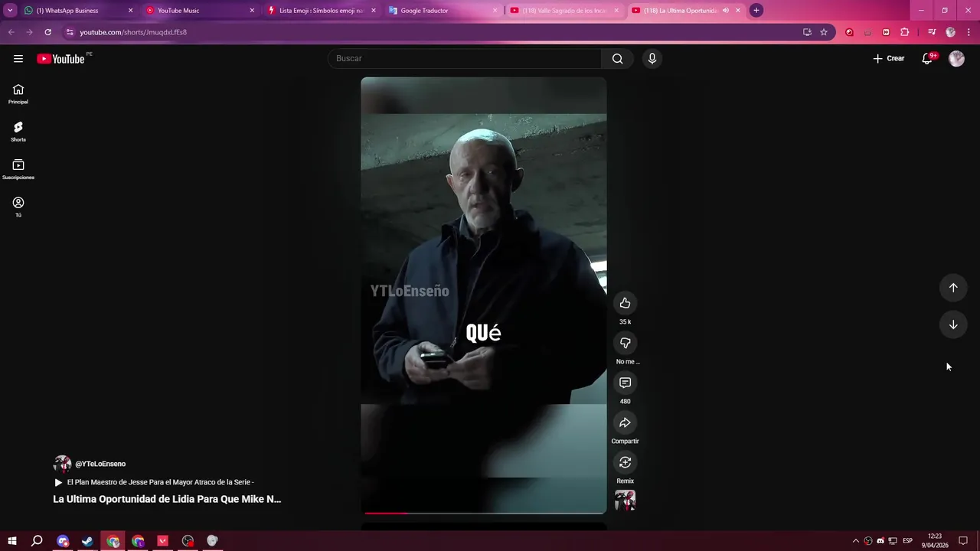The image size is (980, 551).
Task: Open Principal in the sidebar
Action: pos(18,94)
